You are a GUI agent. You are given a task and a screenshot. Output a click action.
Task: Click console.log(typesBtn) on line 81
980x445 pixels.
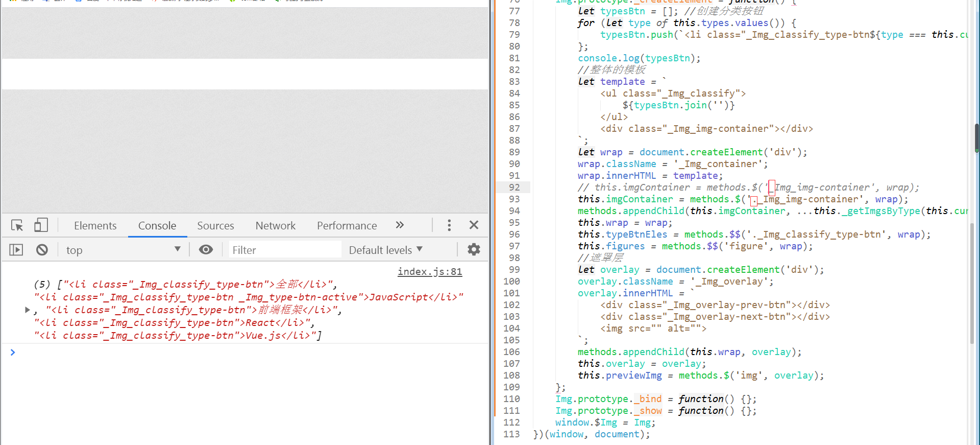click(x=639, y=58)
